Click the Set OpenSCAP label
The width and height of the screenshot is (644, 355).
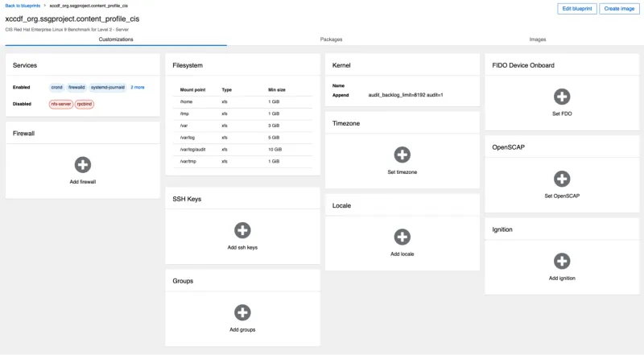point(562,196)
